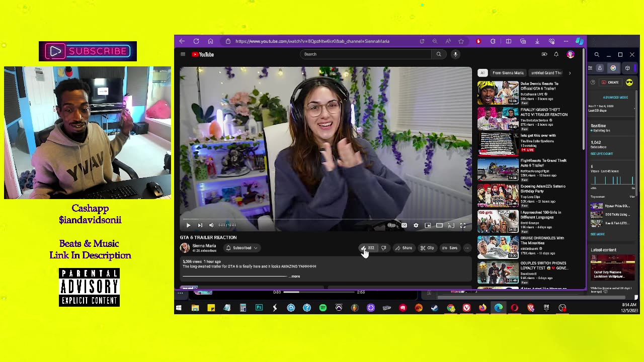Open the Copilot sidebar icon
Screen dimensions: 644x362
[x=580, y=41]
